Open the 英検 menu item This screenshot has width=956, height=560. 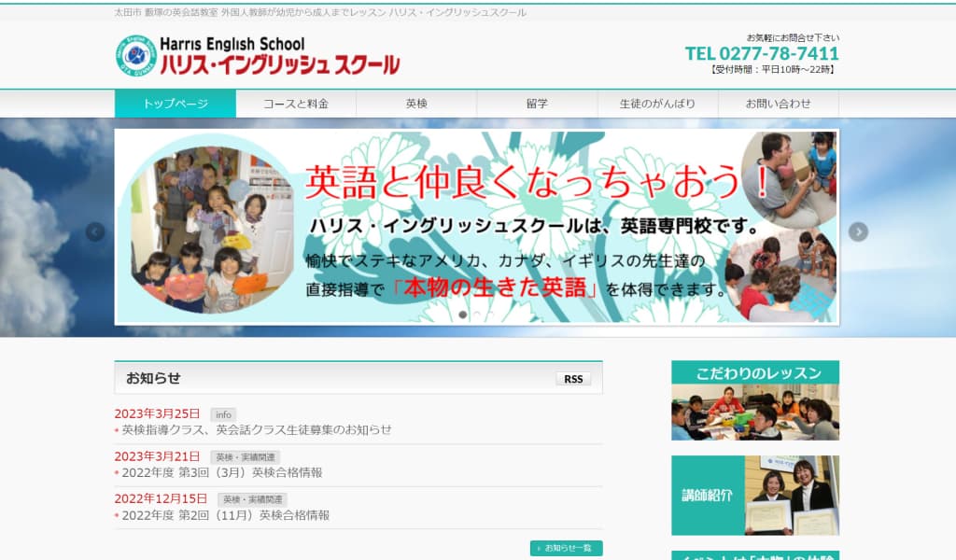pyautogui.click(x=416, y=104)
